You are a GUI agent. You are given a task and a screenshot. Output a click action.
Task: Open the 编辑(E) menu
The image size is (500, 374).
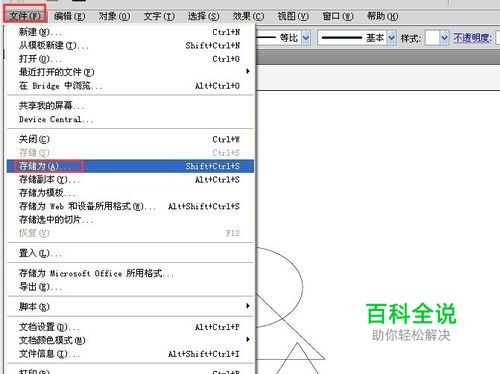69,16
